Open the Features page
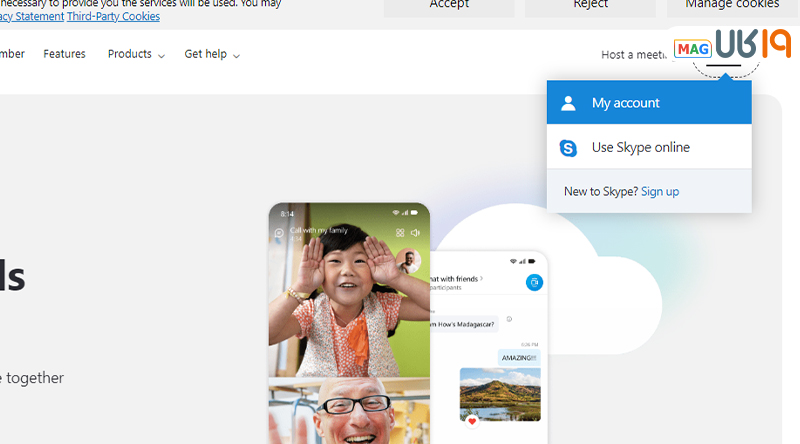800x444 pixels. point(64,54)
